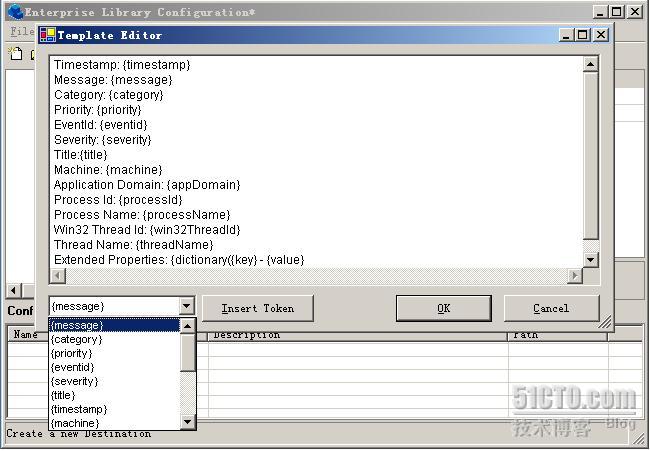
Task: Click the token list scrollbar thumb
Action: (187, 352)
